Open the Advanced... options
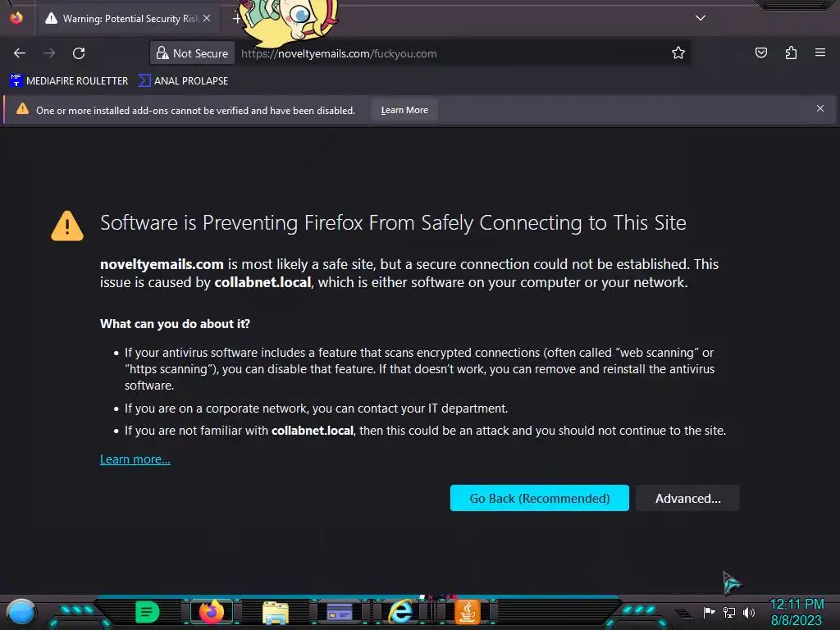This screenshot has height=630, width=840. point(688,498)
